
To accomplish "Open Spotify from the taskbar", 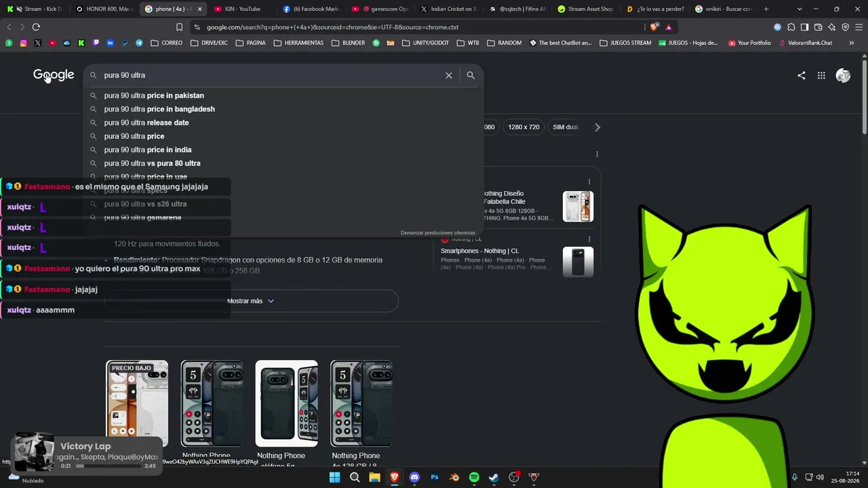I will (474, 477).
